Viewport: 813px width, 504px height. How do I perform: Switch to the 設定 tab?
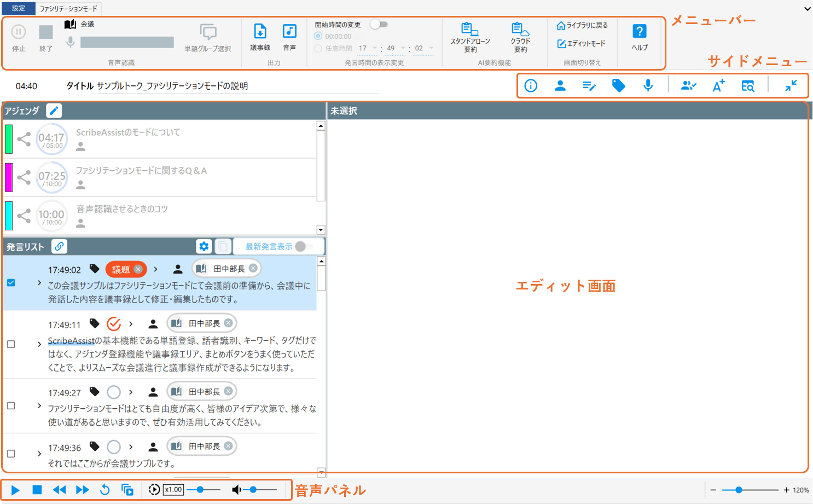[19, 8]
